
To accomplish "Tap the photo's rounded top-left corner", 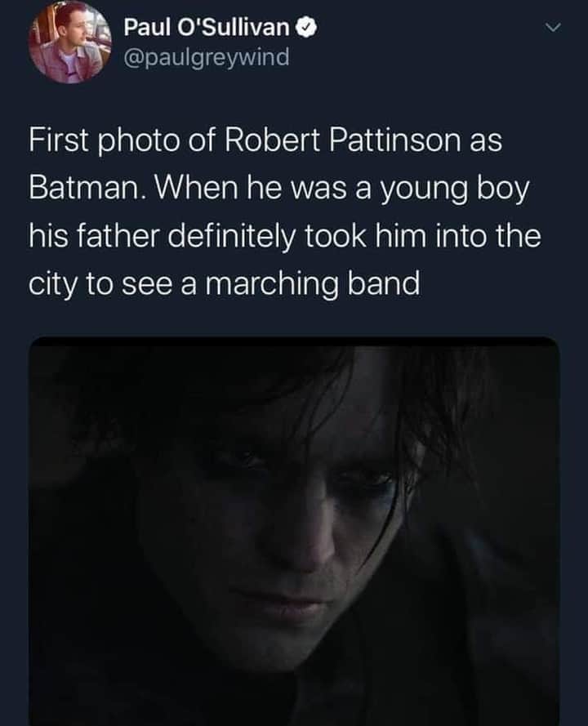I will point(37,345).
